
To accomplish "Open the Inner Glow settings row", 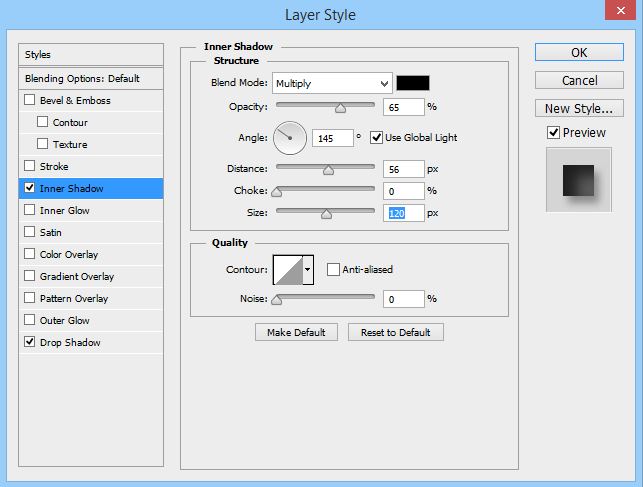I will click(91, 210).
